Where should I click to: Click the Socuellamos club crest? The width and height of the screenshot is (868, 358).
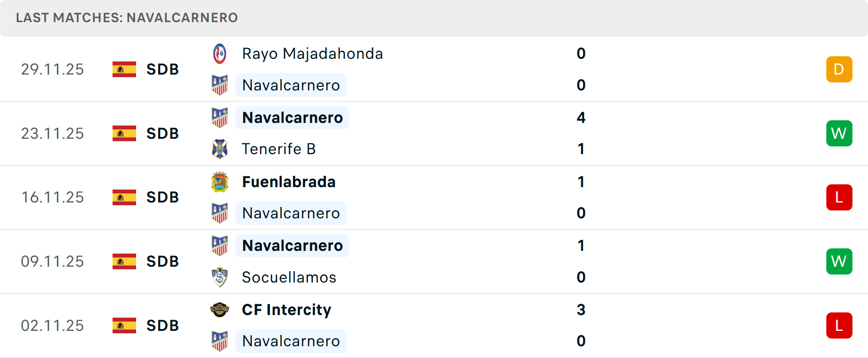click(x=220, y=277)
